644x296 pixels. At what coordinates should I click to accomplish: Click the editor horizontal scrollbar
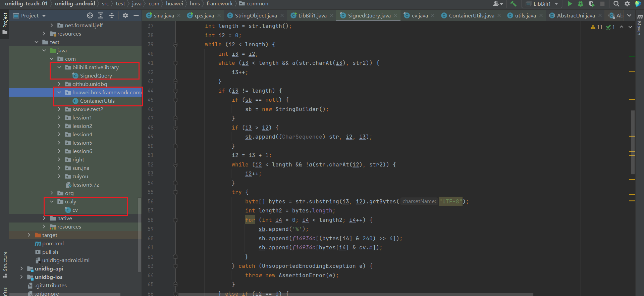(356, 295)
